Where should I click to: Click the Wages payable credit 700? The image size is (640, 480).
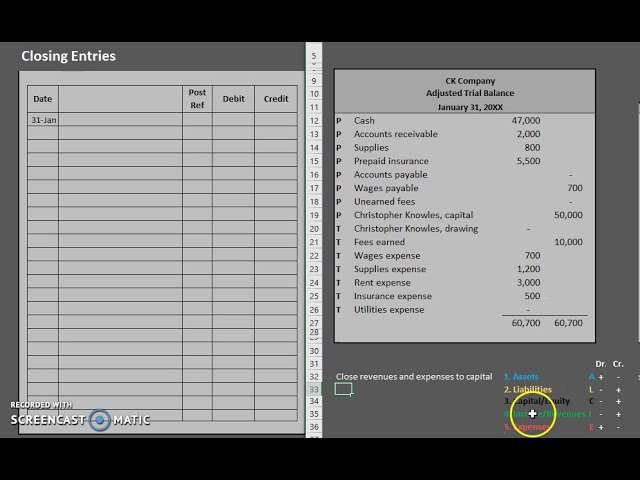(x=575, y=188)
